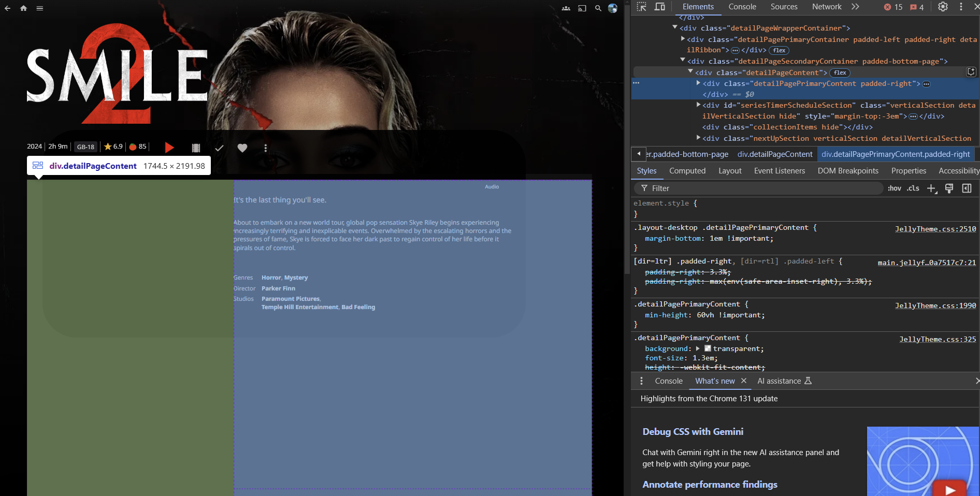Viewport: 980px width, 496px height.
Task: Select the DevTools inspect element tool
Action: point(642,7)
